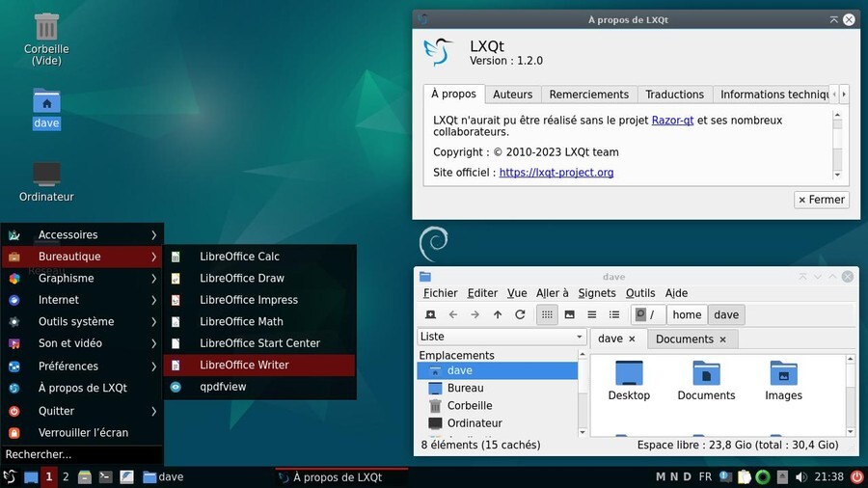Expand the Préférences menu category

[x=82, y=366]
